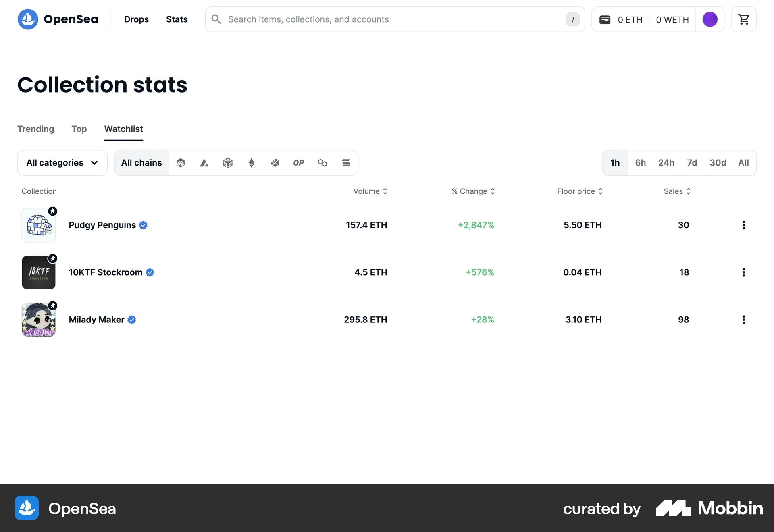
Task: Filter by the Avalanche chain
Action: (x=204, y=163)
